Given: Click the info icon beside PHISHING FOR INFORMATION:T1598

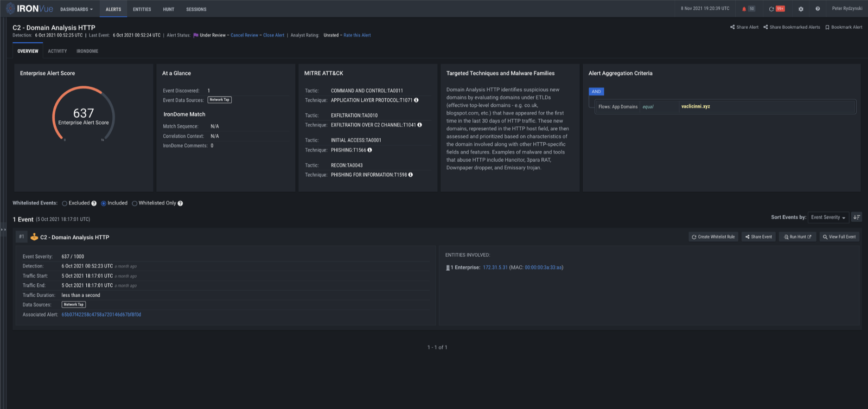Looking at the screenshot, I should pyautogui.click(x=411, y=175).
